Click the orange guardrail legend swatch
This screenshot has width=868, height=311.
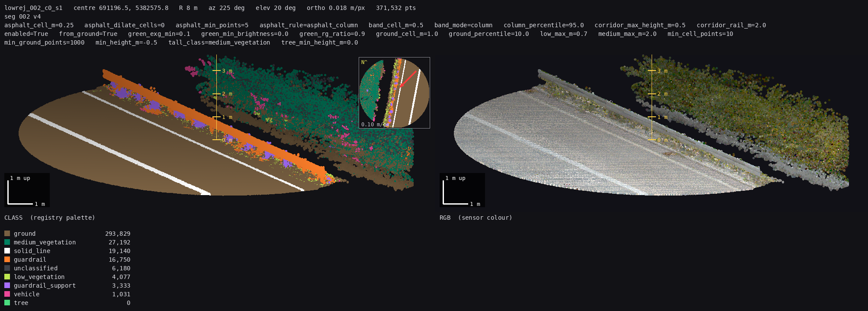pos(7,260)
